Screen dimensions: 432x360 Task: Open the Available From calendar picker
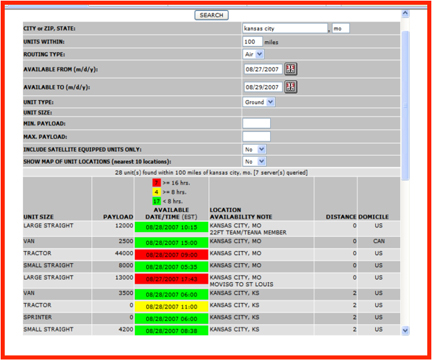click(290, 69)
